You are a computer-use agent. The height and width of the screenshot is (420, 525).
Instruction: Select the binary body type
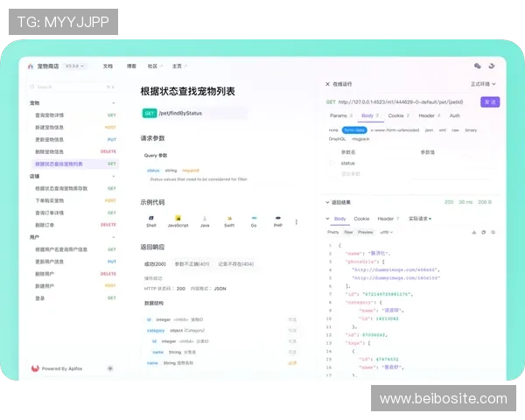tap(471, 130)
